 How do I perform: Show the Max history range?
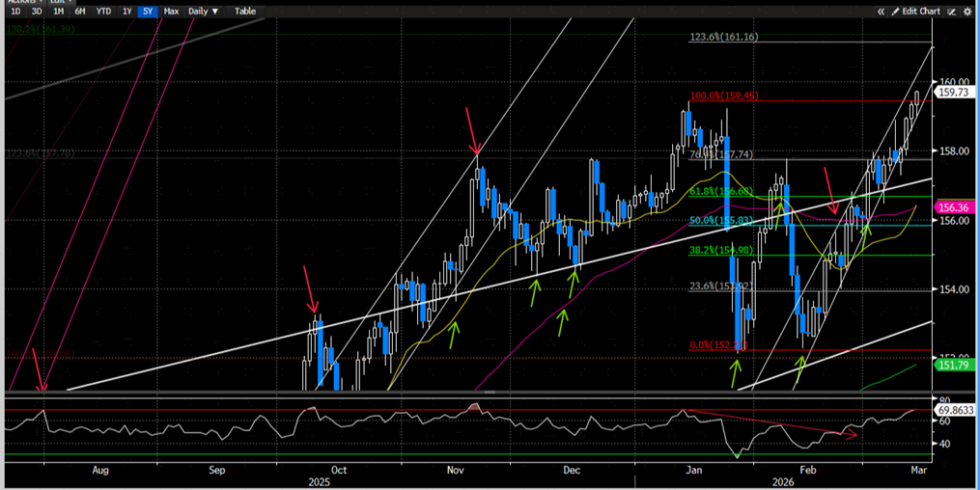point(171,11)
